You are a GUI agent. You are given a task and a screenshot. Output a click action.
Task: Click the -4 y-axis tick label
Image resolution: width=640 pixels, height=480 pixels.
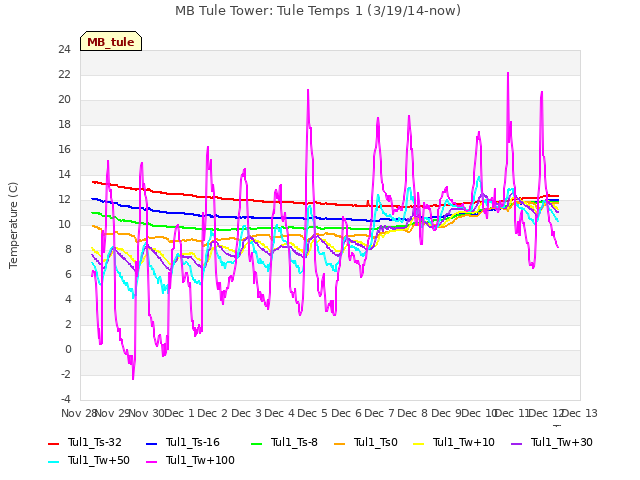(66, 399)
